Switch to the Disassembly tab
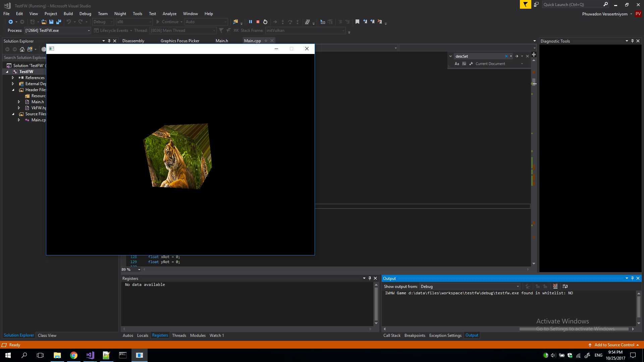644x362 pixels. coord(133,41)
